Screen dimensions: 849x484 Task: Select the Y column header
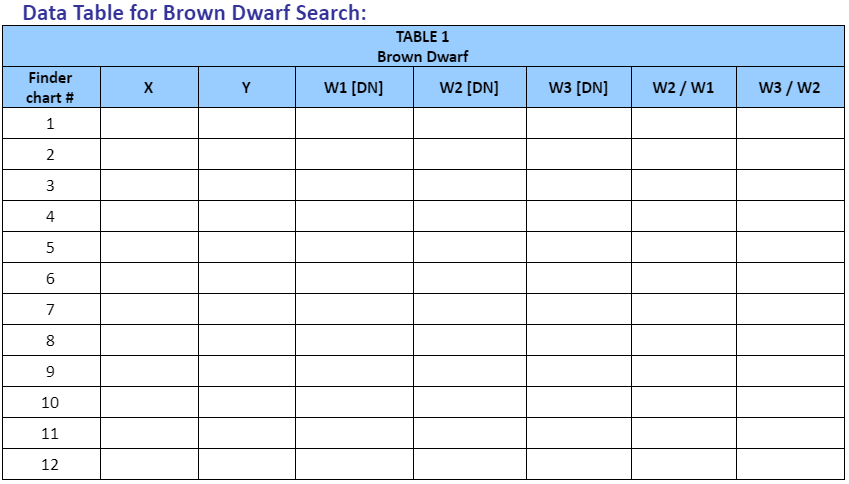point(246,88)
